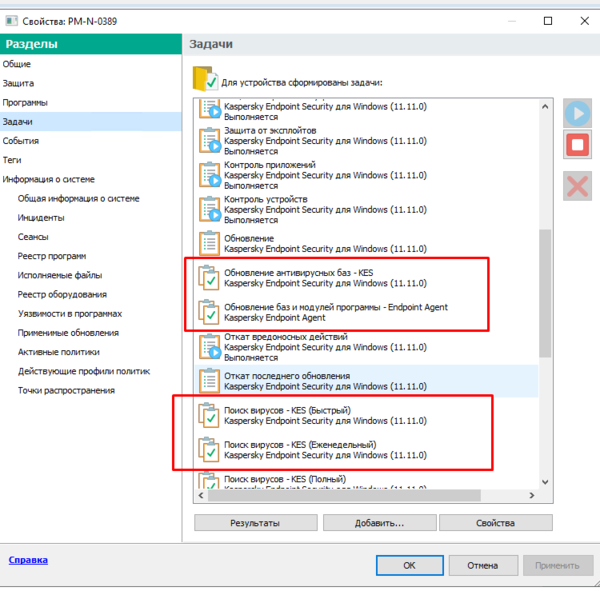Viewport: 600px width, 591px height.
Task: Open the Справка help link
Action: click(28, 560)
